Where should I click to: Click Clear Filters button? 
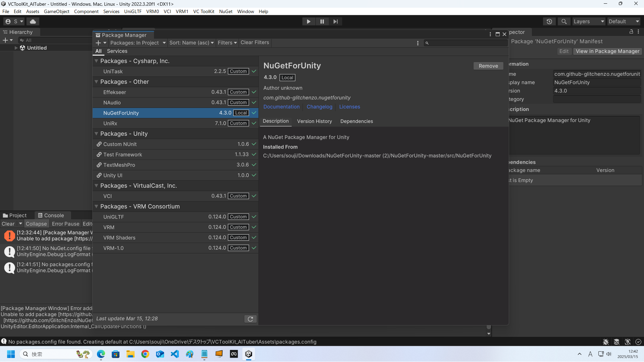tap(255, 43)
